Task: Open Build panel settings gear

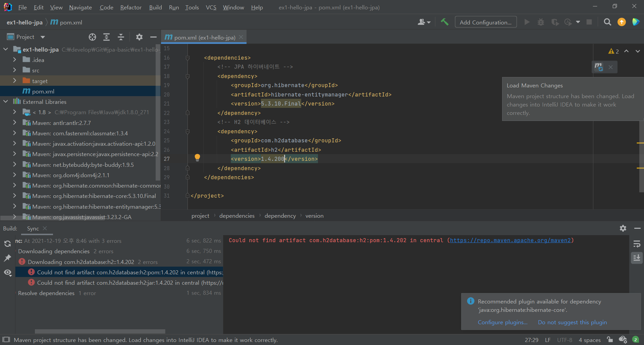Action: point(623,228)
